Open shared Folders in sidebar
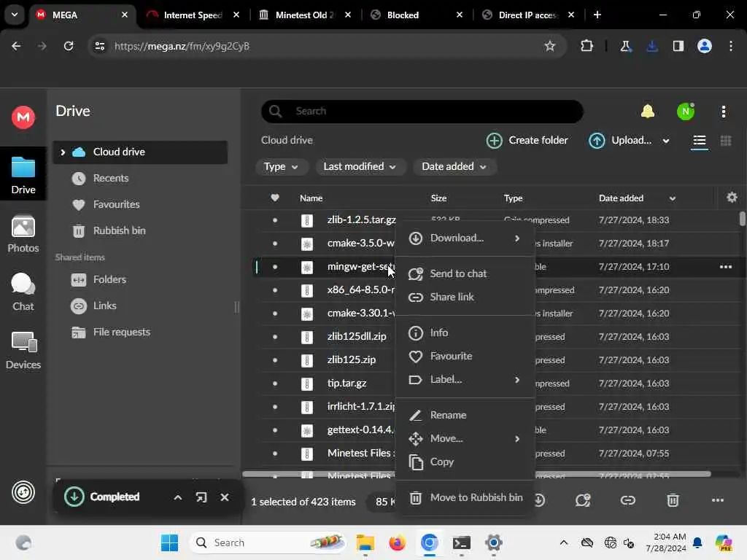Viewport: 747px width, 560px height. [140, 280]
